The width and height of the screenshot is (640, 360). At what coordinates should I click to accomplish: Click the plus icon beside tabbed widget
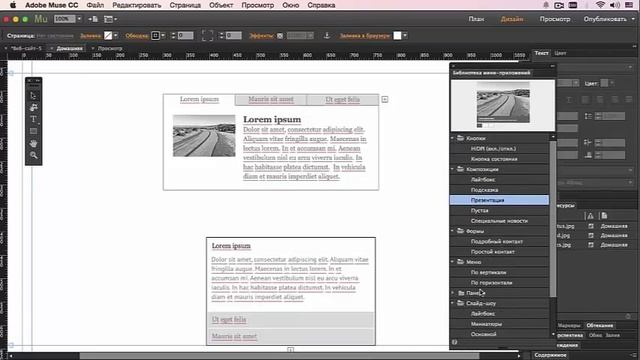[x=385, y=99]
